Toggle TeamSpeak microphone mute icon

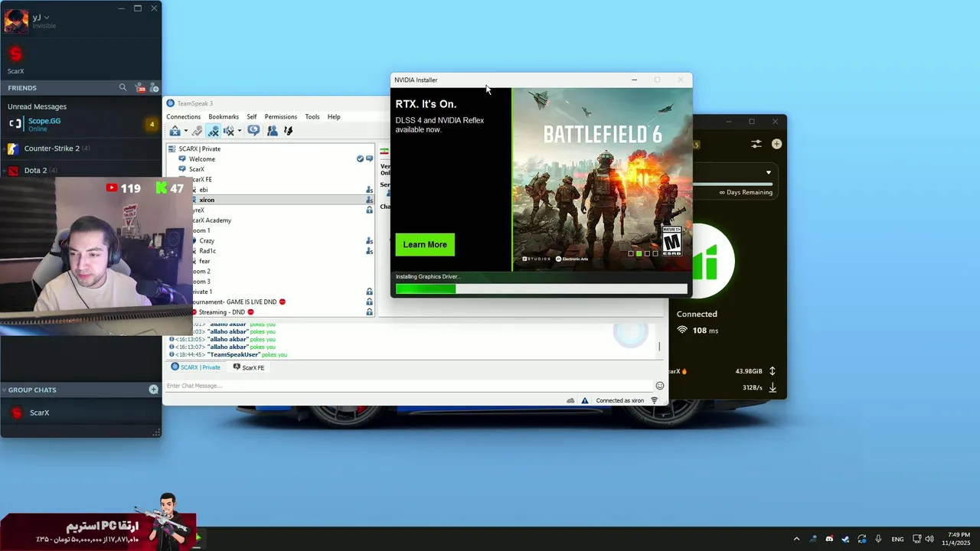214,131
